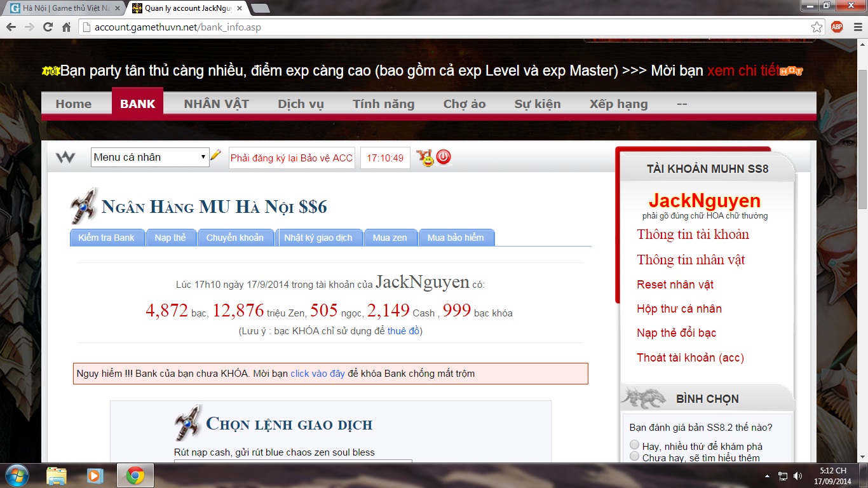Go to browser home page icon

[66, 27]
